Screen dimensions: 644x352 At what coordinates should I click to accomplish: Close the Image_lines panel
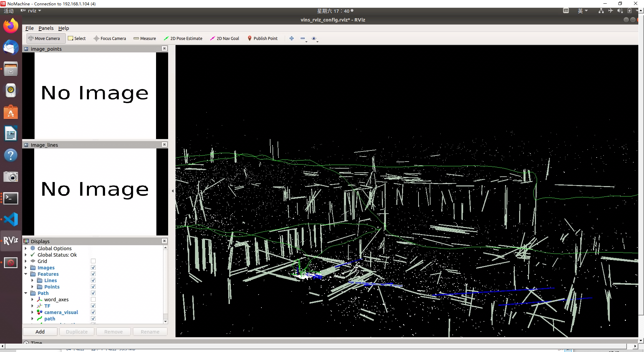[x=164, y=145]
